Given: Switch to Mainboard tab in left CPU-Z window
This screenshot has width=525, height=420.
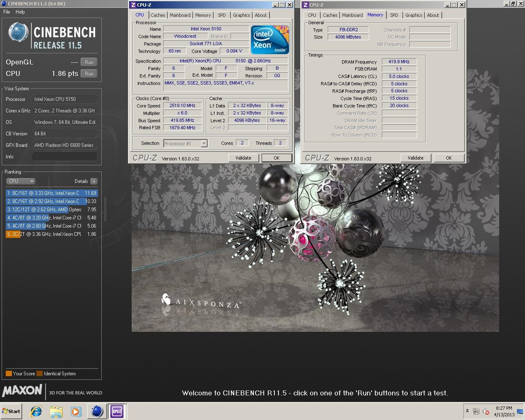Looking at the screenshot, I should (180, 15).
